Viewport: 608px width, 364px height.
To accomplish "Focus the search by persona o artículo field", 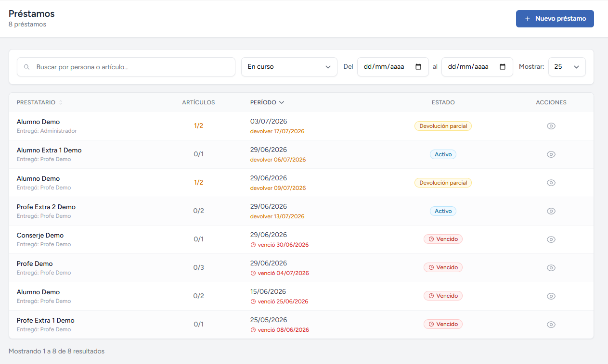I will [126, 67].
